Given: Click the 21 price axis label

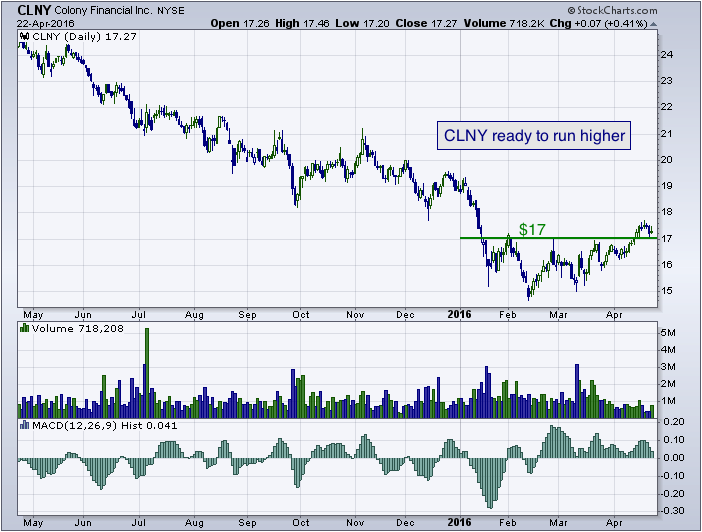Looking at the screenshot, I should [667, 133].
